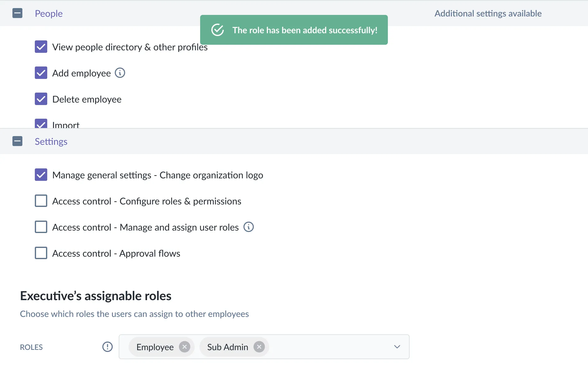This screenshot has height=389, width=588.
Task: Click the warning icon next to ROLES
Action: point(108,347)
